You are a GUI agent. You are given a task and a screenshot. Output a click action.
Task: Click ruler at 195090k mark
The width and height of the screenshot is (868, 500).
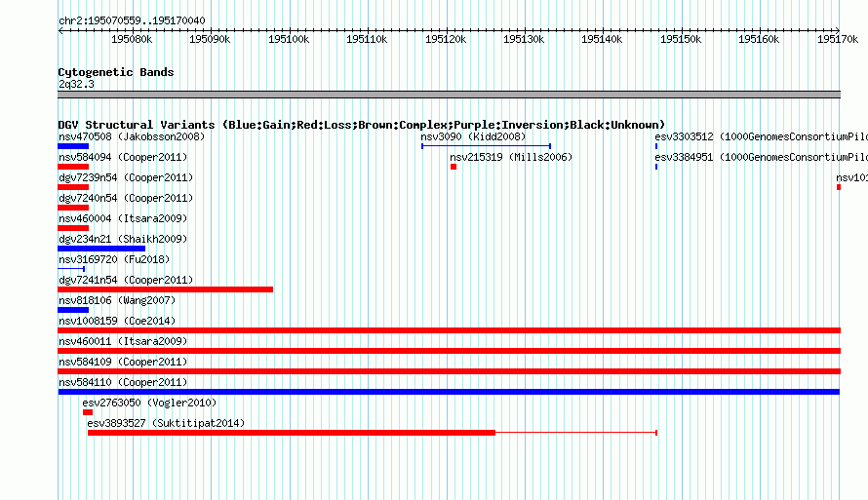pos(210,39)
